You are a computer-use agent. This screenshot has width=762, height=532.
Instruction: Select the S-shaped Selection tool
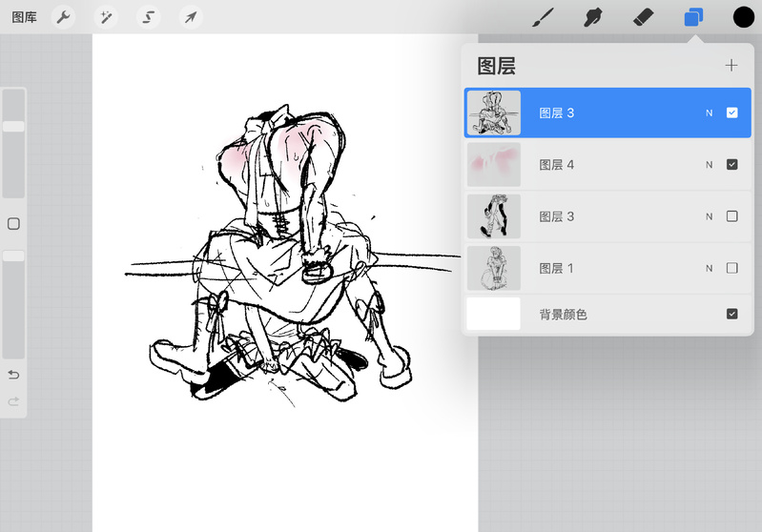point(148,17)
